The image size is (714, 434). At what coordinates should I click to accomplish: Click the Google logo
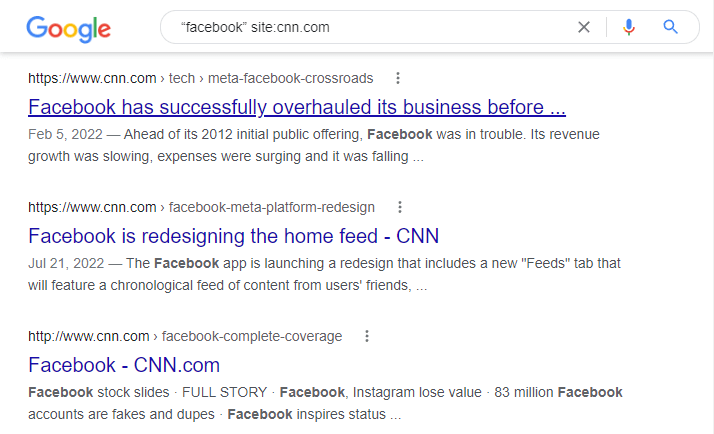(68, 29)
